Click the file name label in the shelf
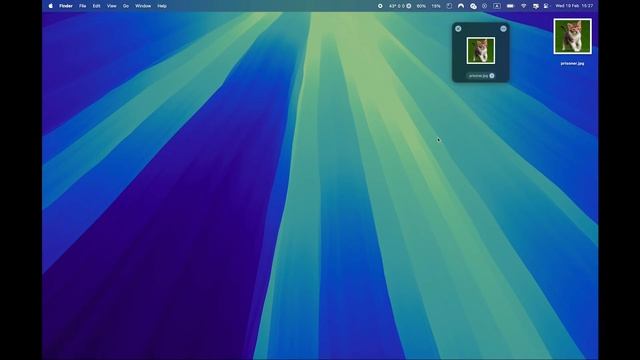This screenshot has width=640, height=360. [x=478, y=76]
